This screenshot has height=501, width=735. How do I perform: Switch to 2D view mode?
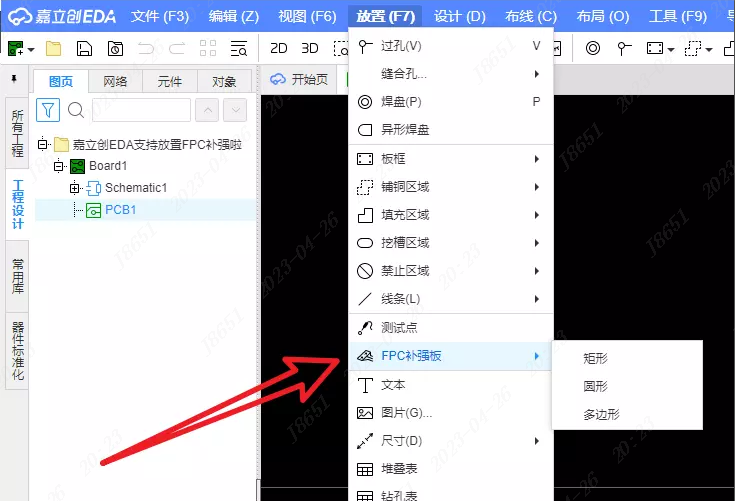pyautogui.click(x=279, y=48)
